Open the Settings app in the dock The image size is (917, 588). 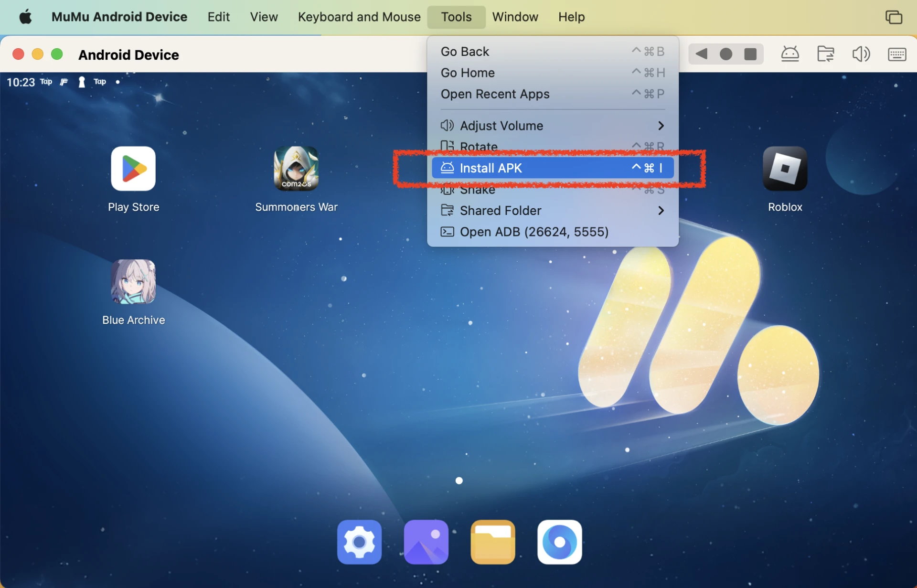pyautogui.click(x=359, y=542)
